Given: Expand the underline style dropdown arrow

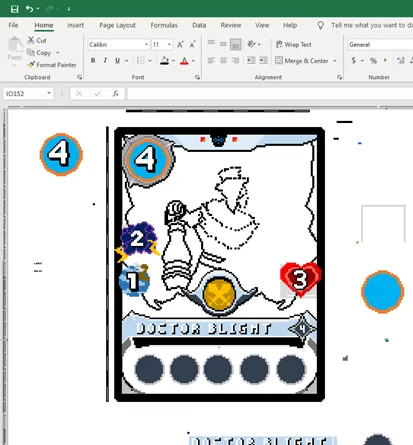Looking at the screenshot, I should point(126,61).
